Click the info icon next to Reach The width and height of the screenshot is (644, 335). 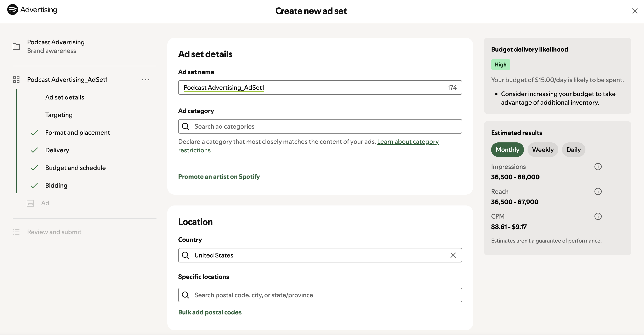(x=598, y=191)
